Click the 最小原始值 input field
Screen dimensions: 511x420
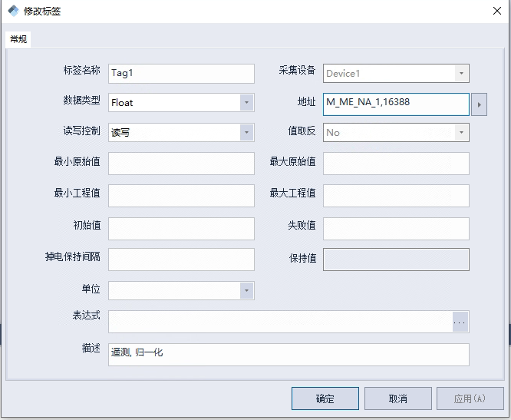click(x=181, y=164)
